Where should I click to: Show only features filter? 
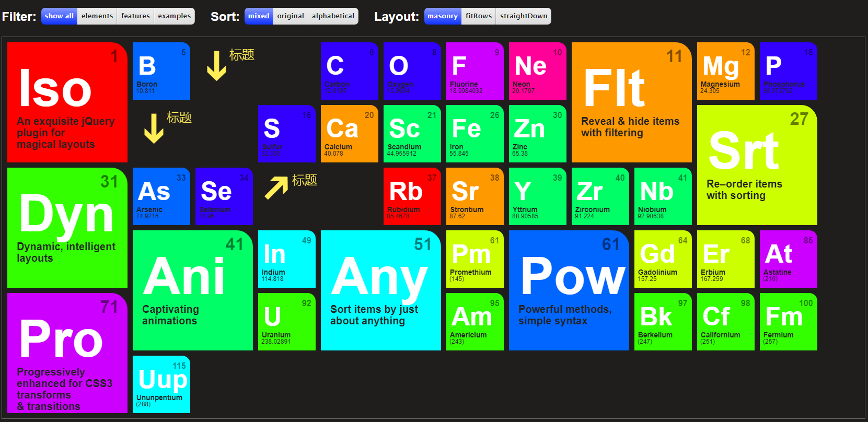point(135,16)
